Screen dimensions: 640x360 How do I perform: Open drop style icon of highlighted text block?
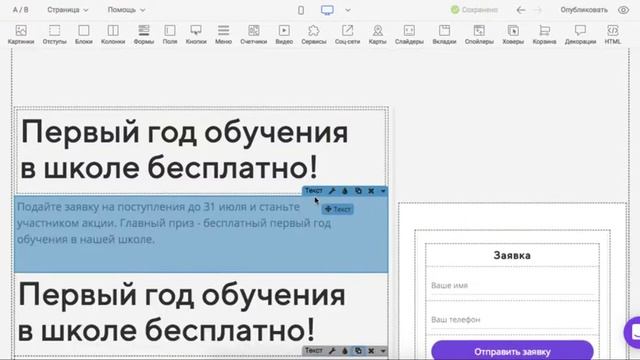coord(345,191)
